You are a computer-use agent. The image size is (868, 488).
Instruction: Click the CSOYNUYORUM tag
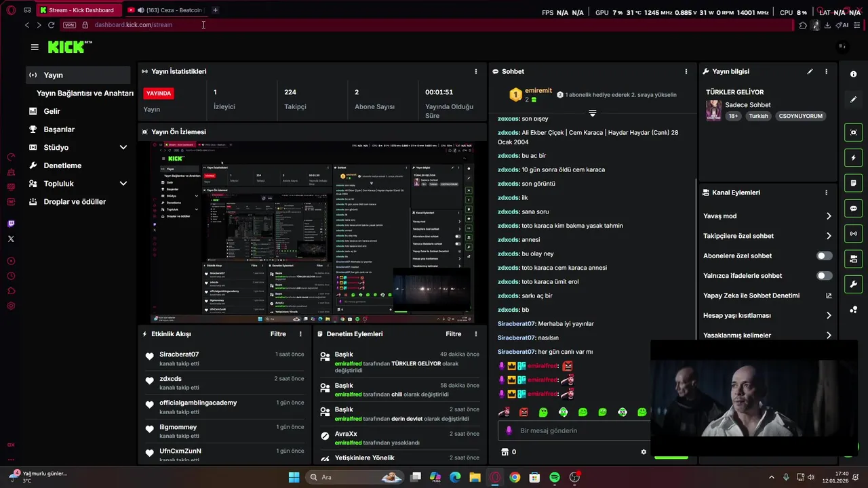801,116
